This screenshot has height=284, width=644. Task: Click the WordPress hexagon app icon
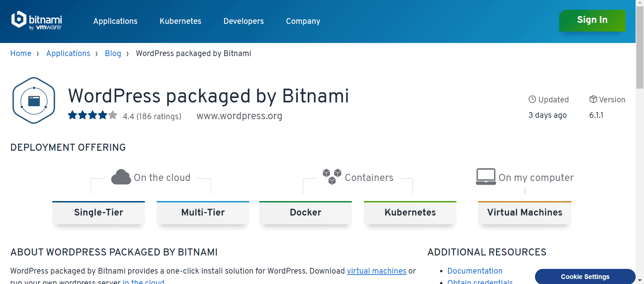34,100
